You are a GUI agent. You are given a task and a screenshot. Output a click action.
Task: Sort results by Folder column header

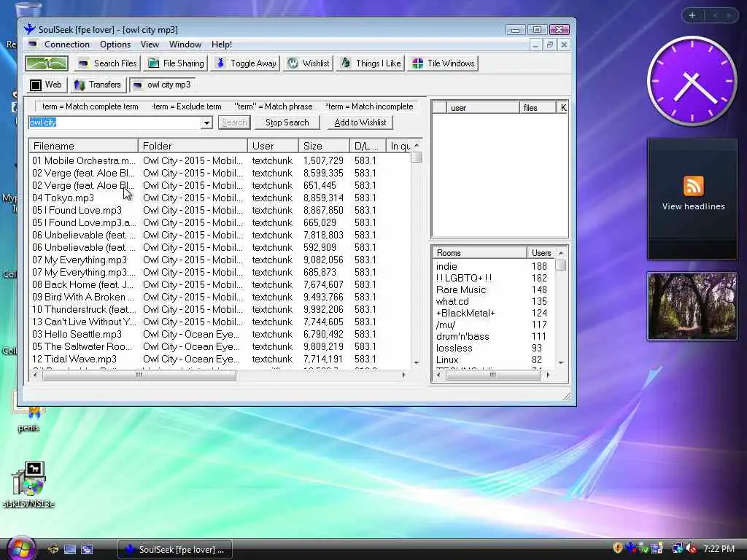click(x=193, y=146)
